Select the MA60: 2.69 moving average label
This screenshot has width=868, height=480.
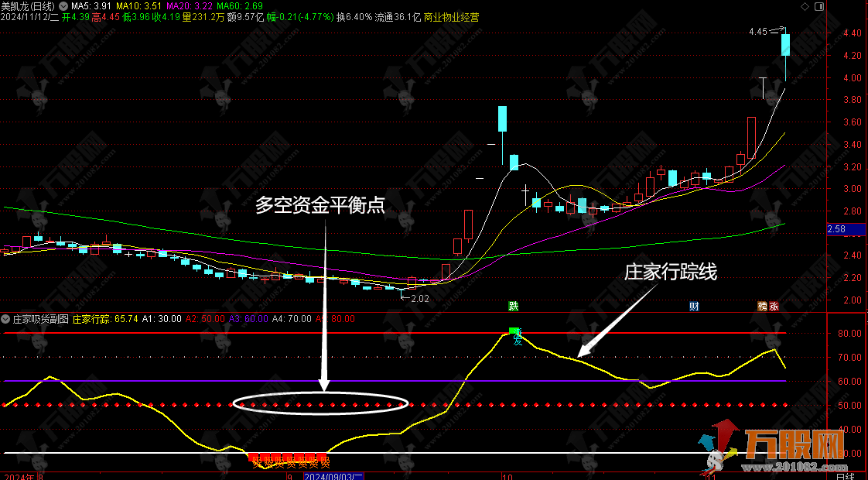[x=240, y=6]
